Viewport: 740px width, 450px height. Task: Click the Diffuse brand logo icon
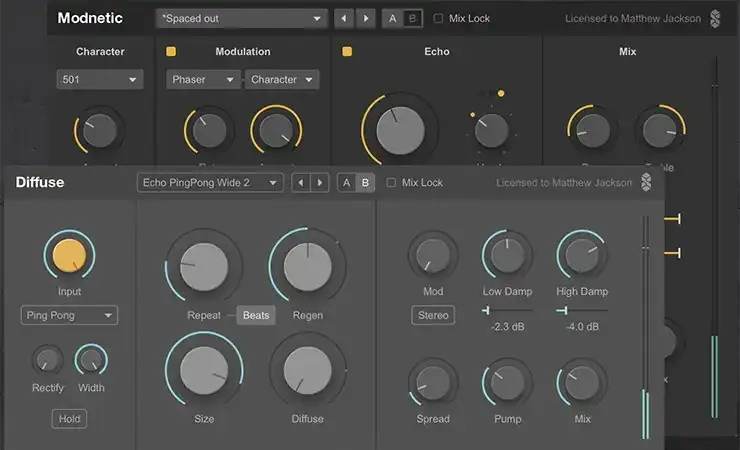pyautogui.click(x=646, y=182)
